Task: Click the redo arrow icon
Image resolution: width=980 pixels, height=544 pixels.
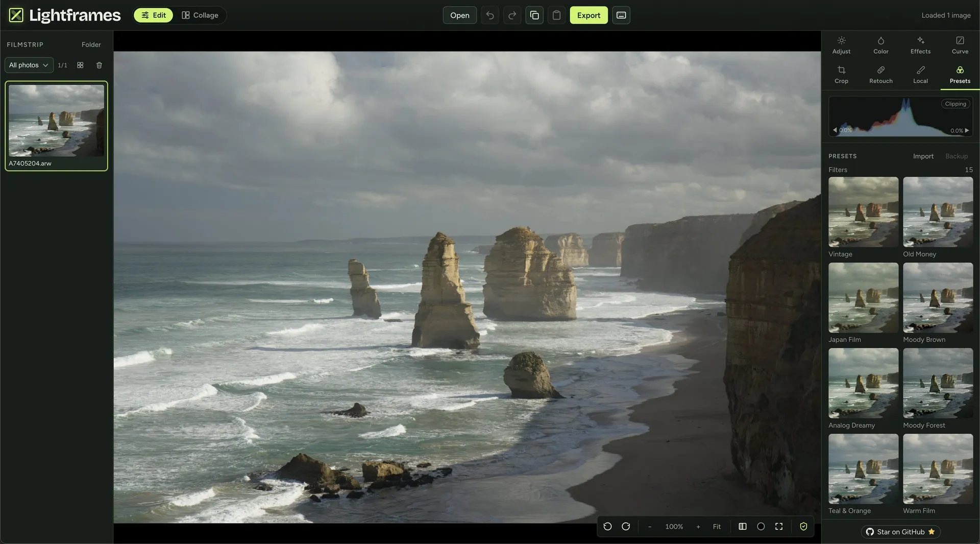Action: pyautogui.click(x=512, y=15)
